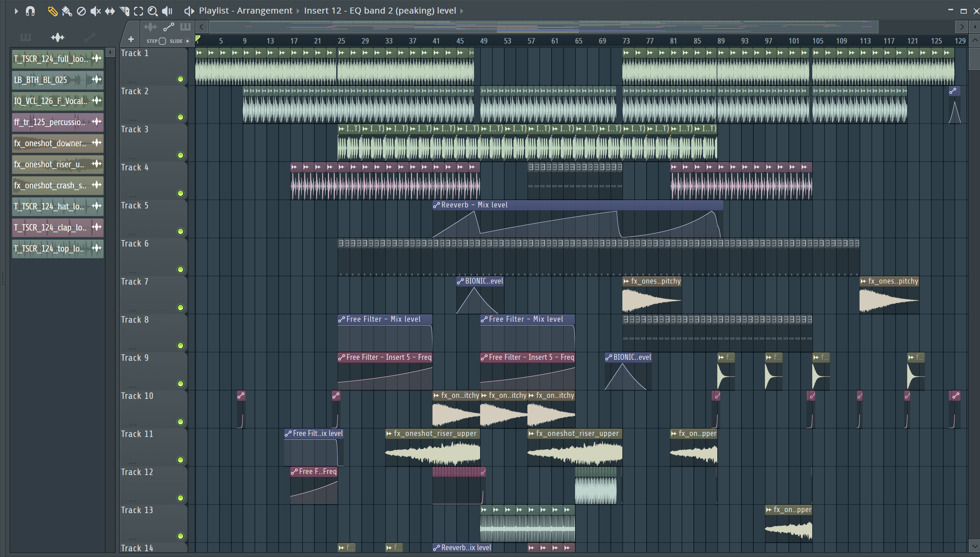Mute Track 3 with its green LED
The image size is (980, 557).
coord(180,155)
